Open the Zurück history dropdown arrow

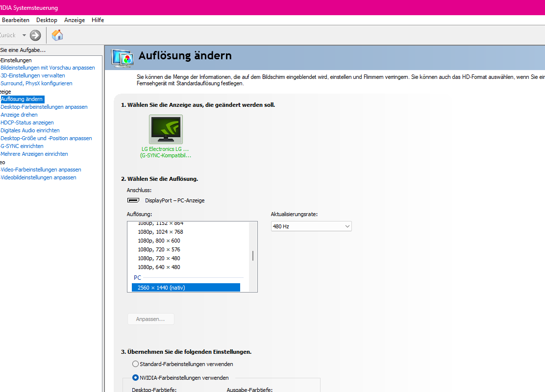pyautogui.click(x=24, y=35)
